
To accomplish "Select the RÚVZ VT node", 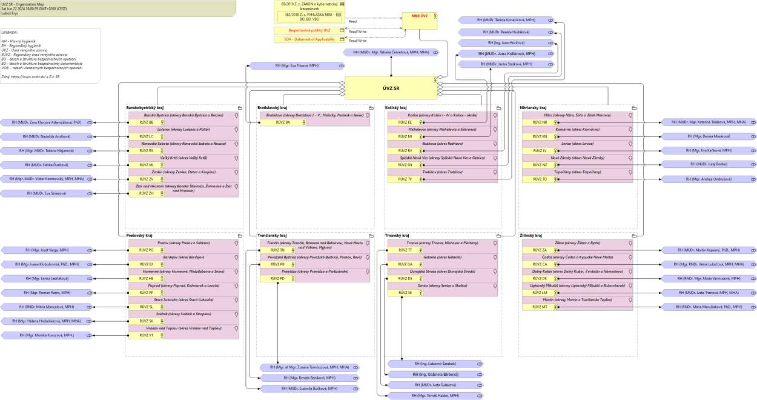I will (146, 335).
